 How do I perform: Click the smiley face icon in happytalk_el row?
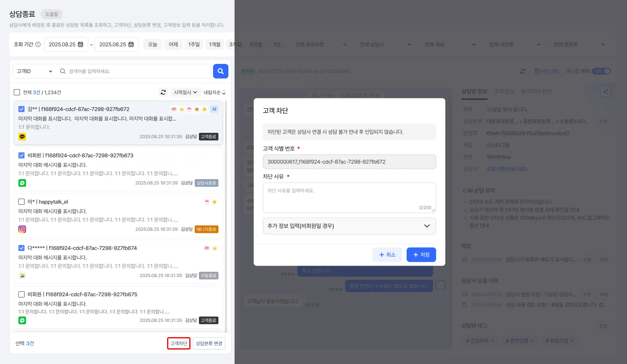pos(207,202)
